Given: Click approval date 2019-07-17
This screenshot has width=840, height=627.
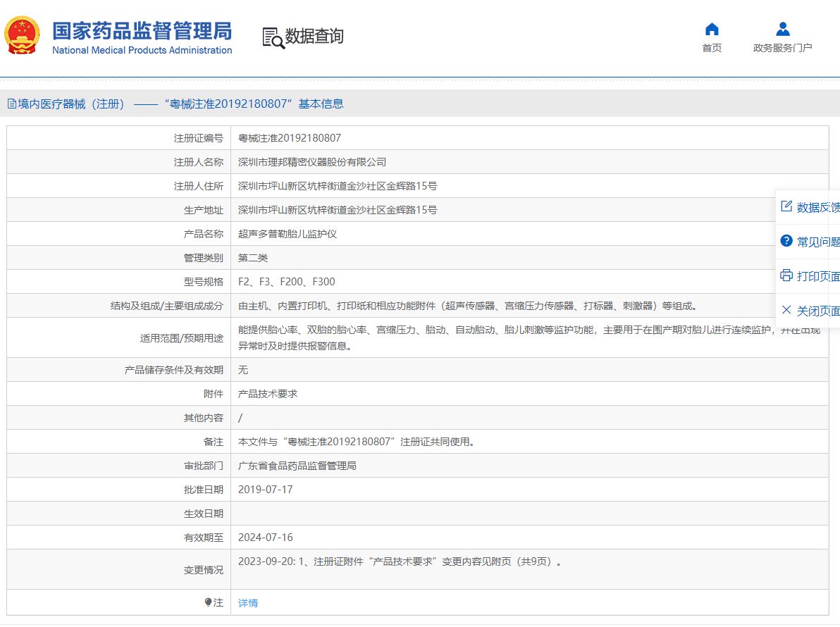Looking at the screenshot, I should click(265, 490).
